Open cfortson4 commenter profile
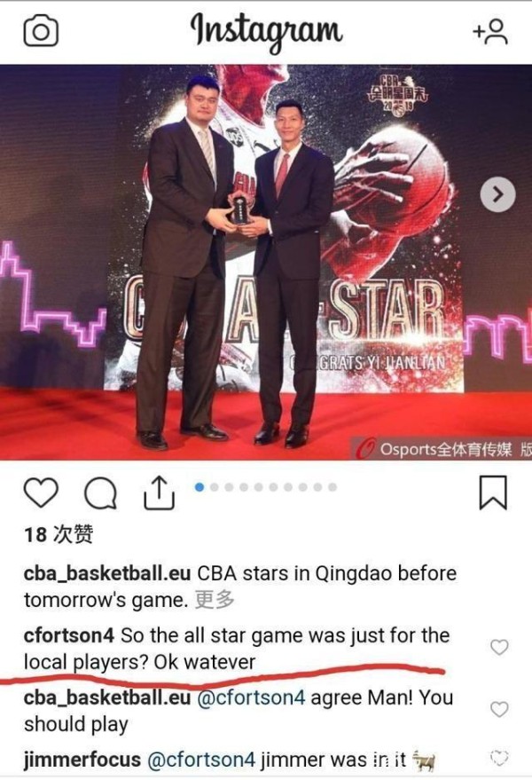 point(68,635)
